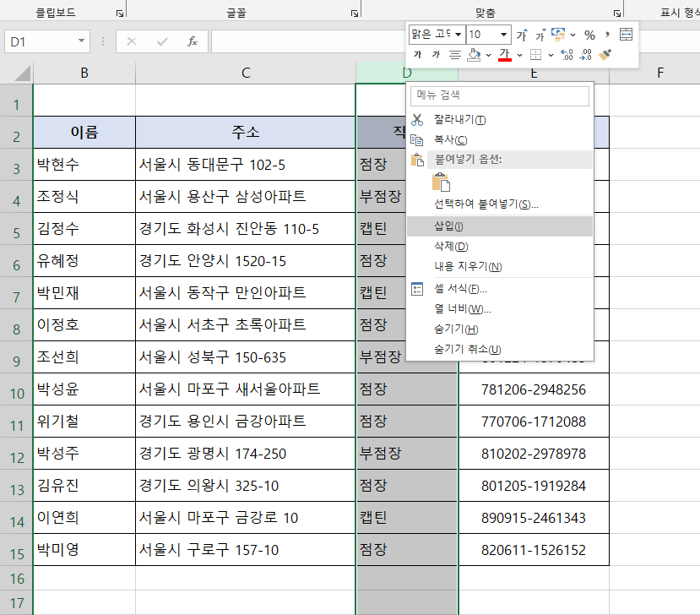Screen dimensions: 700x615
Task: Open font size dropdown showing 10
Action: point(503,35)
